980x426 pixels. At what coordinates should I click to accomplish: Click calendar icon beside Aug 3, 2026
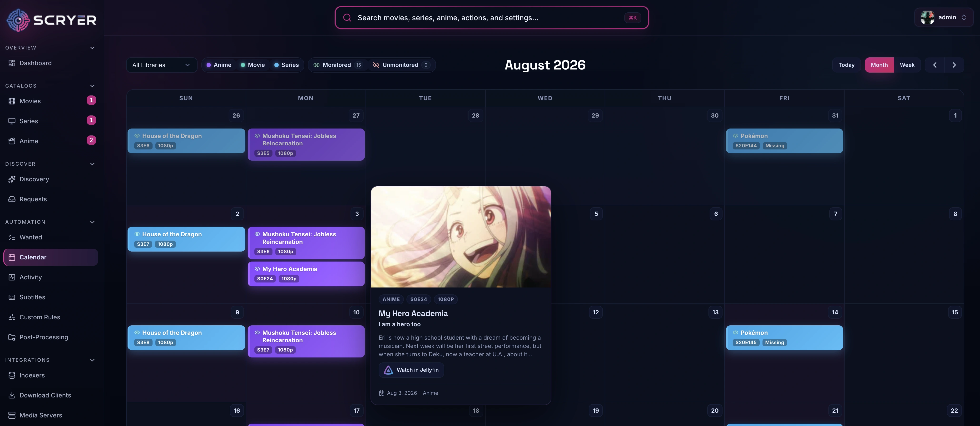pos(381,393)
